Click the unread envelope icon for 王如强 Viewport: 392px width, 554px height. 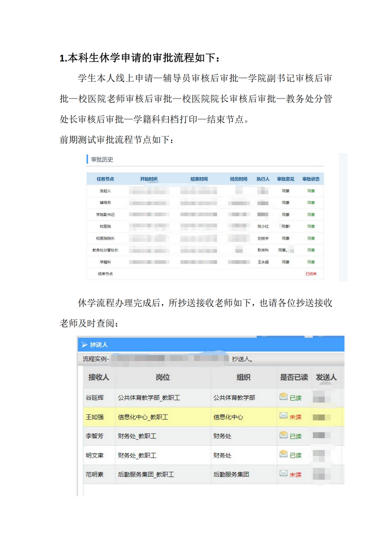(283, 416)
